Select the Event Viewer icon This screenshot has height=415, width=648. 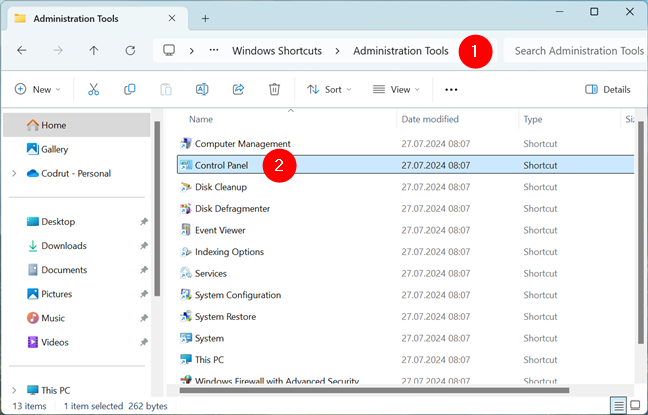186,230
